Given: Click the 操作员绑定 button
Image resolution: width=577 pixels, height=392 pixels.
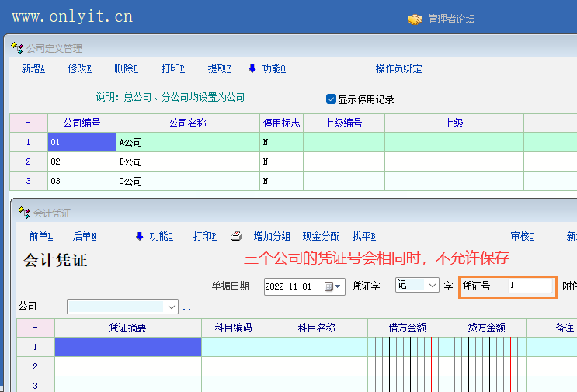Looking at the screenshot, I should [398, 68].
